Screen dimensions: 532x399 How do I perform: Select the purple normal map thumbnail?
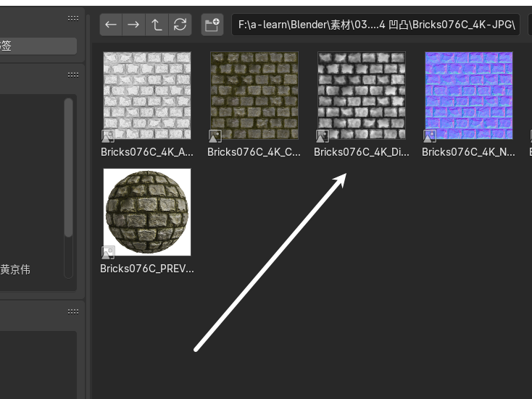click(468, 95)
